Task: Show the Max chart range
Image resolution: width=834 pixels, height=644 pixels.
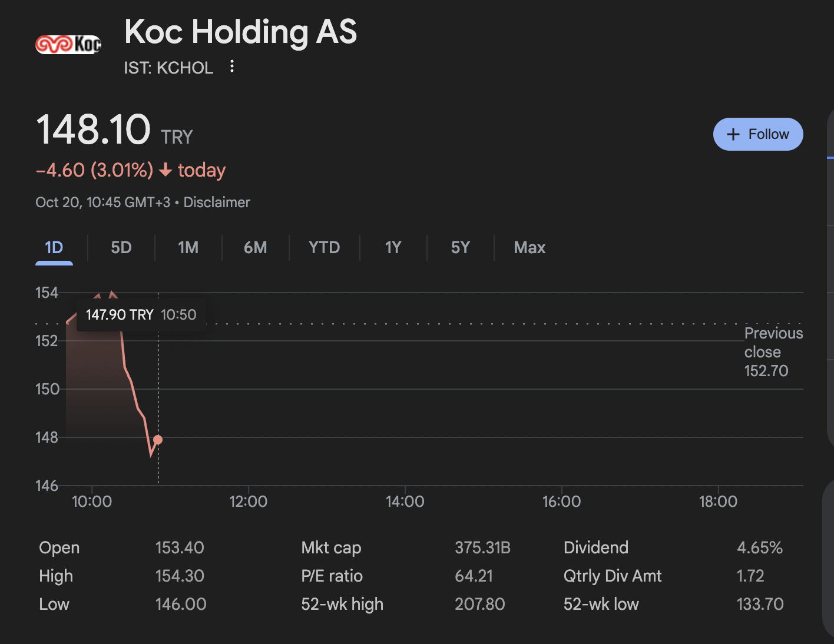Action: 529,248
